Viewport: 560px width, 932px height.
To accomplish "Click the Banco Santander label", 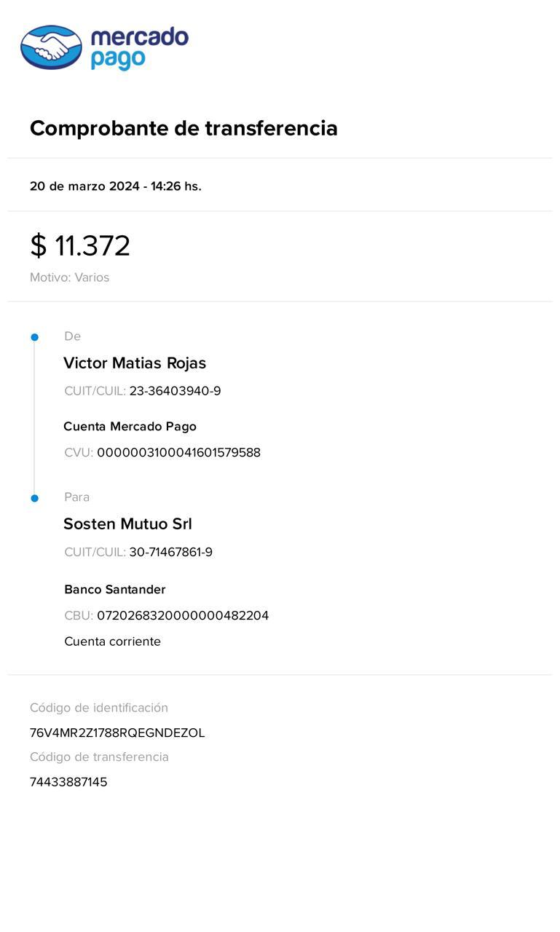I will pyautogui.click(x=114, y=589).
